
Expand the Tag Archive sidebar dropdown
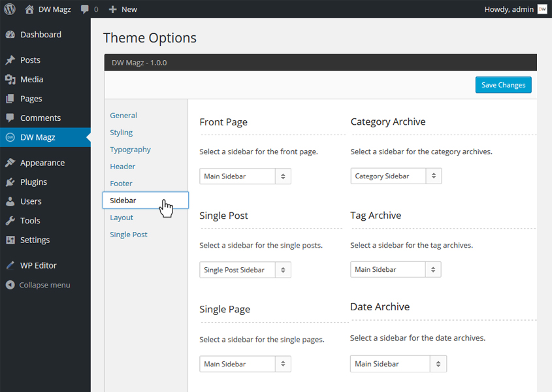pyautogui.click(x=396, y=269)
